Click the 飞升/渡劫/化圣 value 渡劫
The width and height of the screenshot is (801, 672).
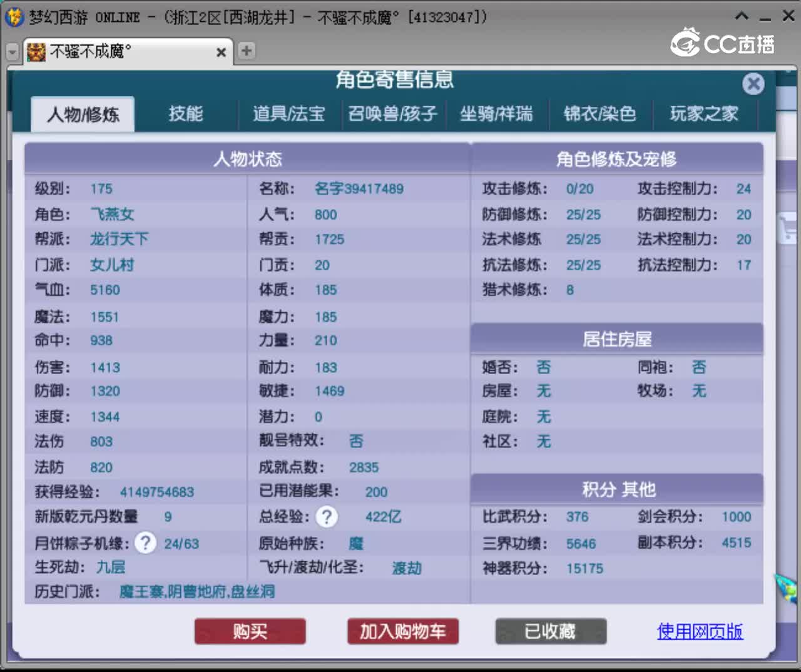[x=407, y=568]
